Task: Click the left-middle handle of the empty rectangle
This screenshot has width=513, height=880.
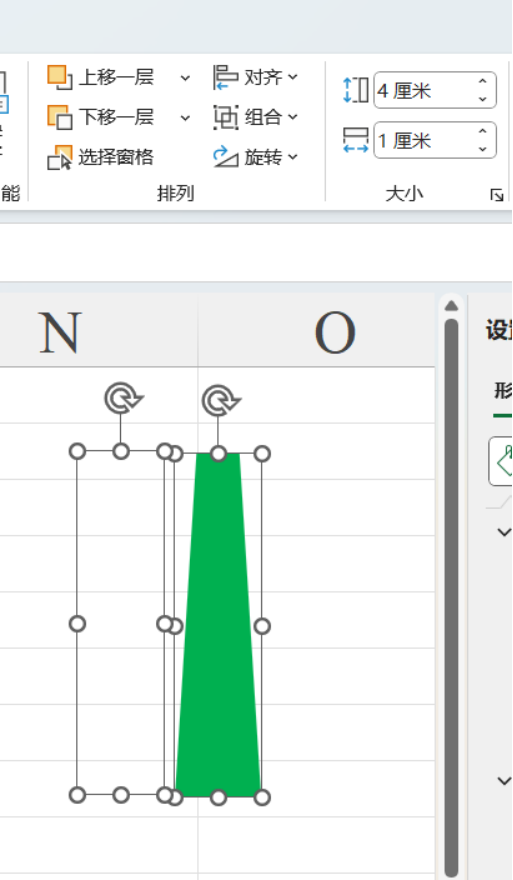Action: click(77, 624)
